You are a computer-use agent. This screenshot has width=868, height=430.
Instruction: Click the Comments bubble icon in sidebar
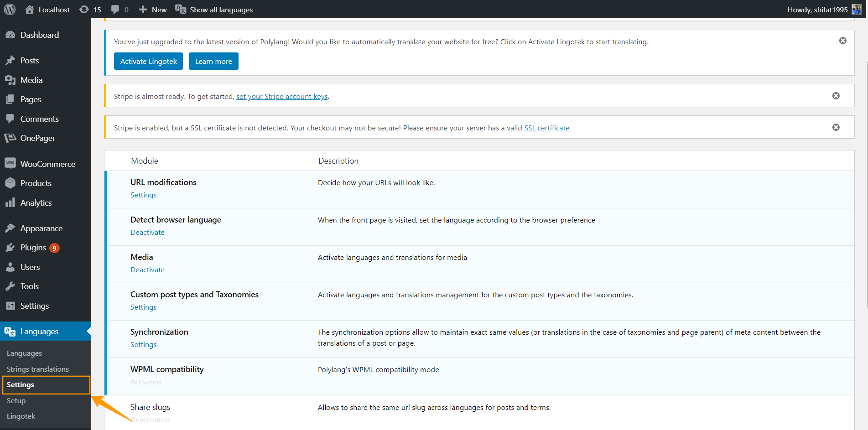[10, 119]
